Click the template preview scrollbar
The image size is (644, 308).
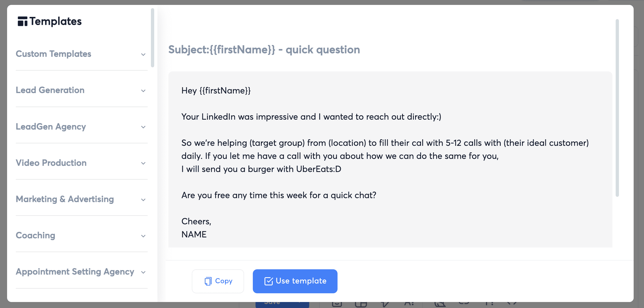(617, 108)
